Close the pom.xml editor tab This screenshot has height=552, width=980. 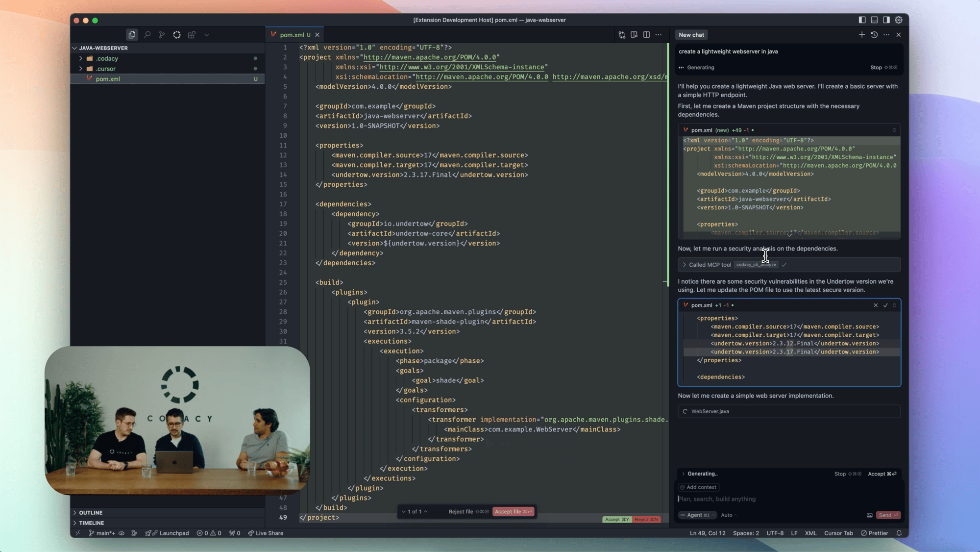click(318, 35)
